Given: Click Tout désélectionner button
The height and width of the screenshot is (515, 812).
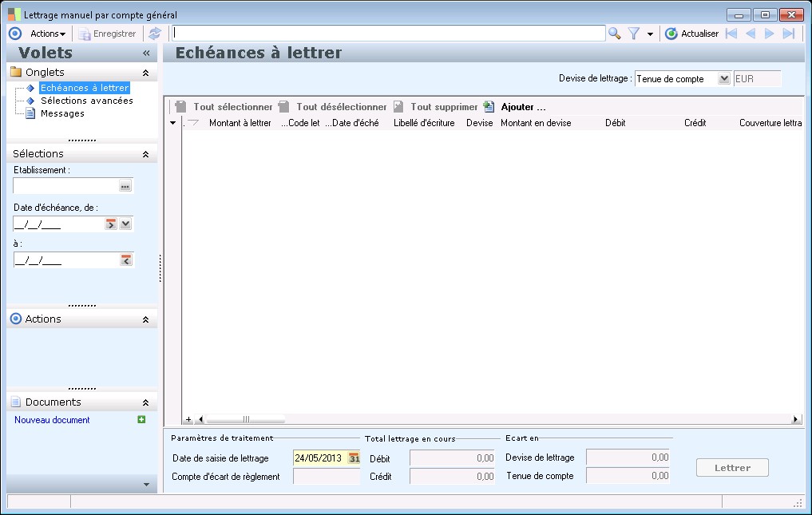Looking at the screenshot, I should [332, 107].
